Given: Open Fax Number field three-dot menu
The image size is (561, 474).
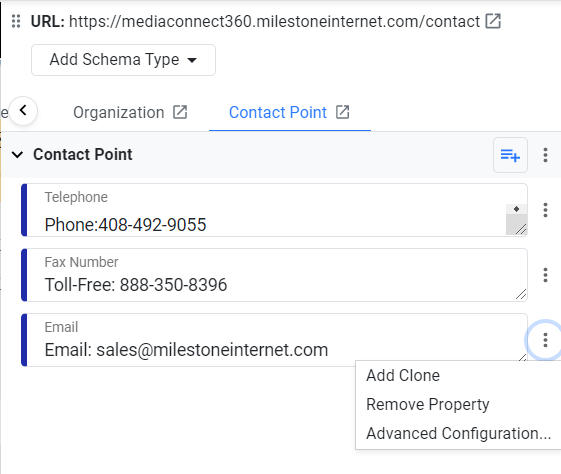Looking at the screenshot, I should pos(545,275).
